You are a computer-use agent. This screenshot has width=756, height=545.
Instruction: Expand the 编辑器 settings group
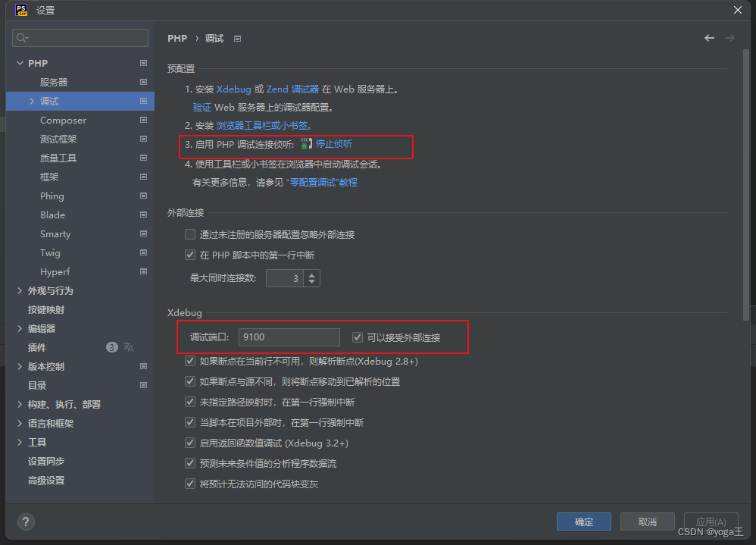[x=19, y=328]
